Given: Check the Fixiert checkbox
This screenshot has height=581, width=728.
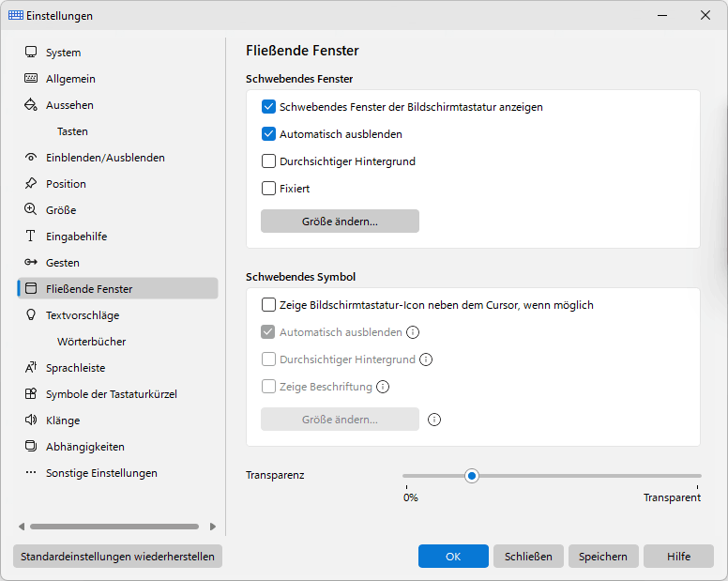Looking at the screenshot, I should pyautogui.click(x=269, y=188).
